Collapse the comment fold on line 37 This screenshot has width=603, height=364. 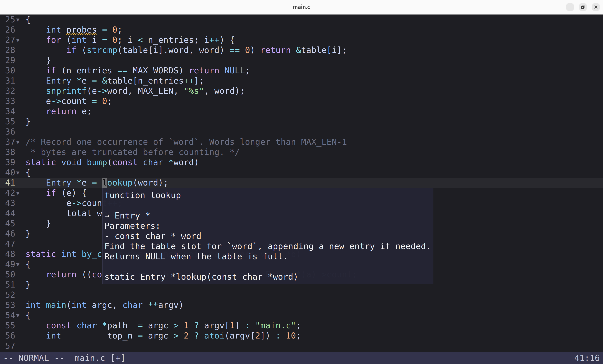pos(18,142)
